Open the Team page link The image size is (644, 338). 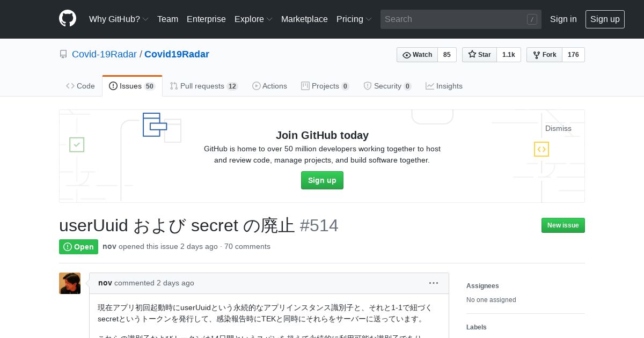click(x=167, y=19)
